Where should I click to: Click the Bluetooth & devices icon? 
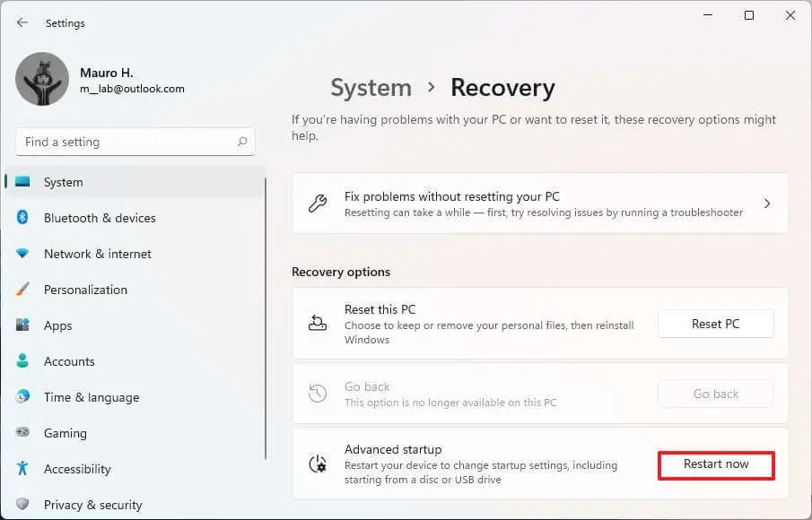[22, 218]
